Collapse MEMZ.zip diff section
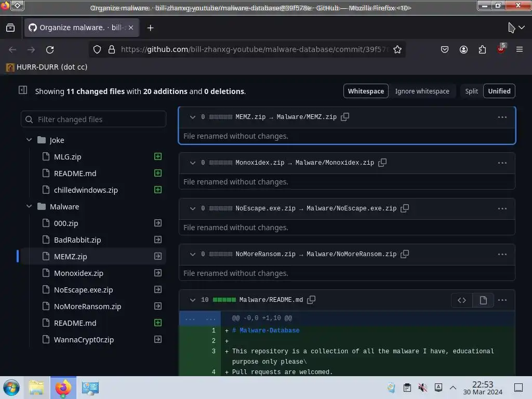Image resolution: width=532 pixels, height=399 pixels. coord(193,117)
